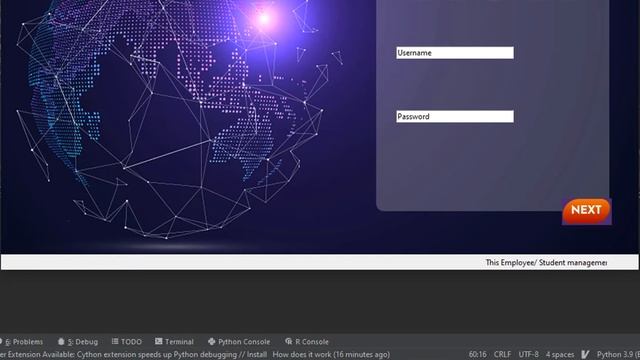Click the Password input field
640x360 pixels.
click(455, 116)
